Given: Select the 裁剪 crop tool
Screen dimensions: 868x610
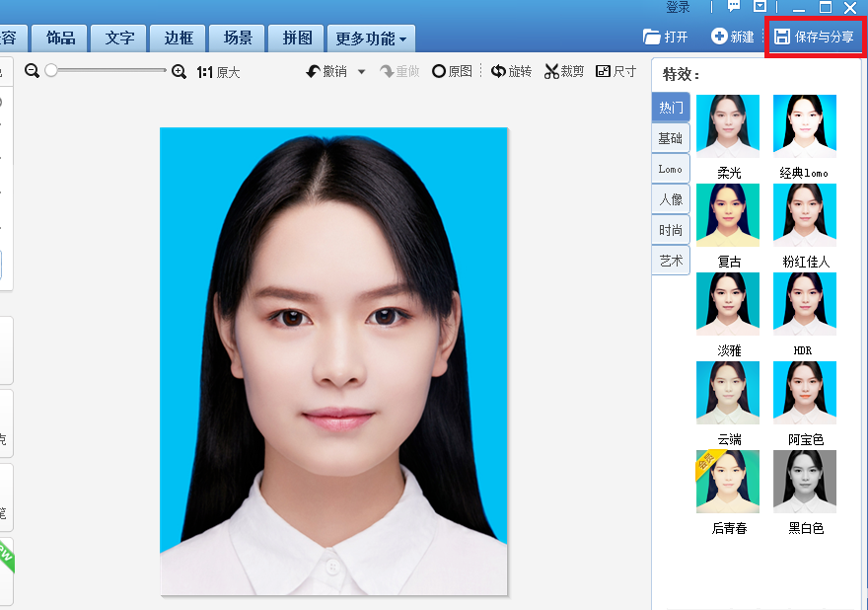Looking at the screenshot, I should (x=563, y=71).
